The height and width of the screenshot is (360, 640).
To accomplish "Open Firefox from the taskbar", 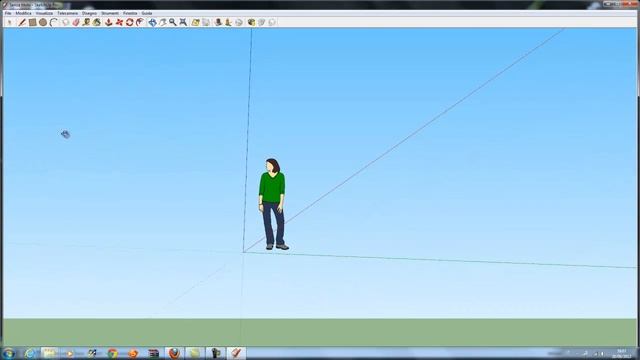I will [174, 353].
